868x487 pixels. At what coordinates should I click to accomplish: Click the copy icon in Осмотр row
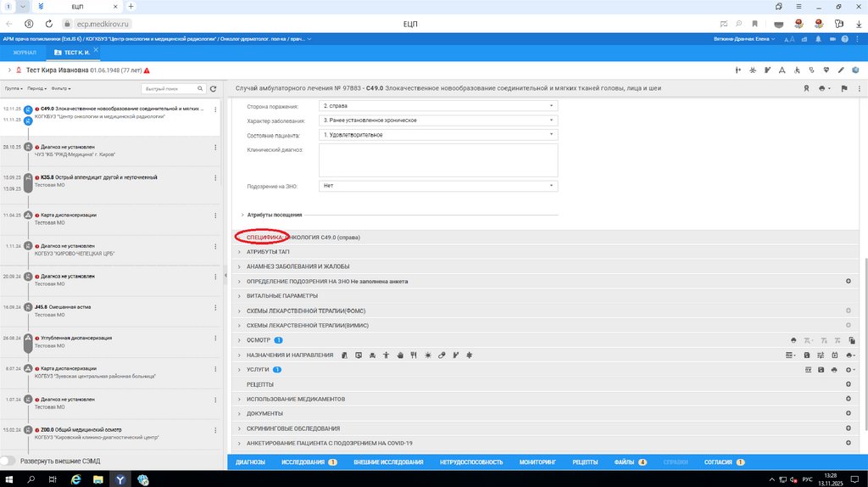tap(852, 341)
